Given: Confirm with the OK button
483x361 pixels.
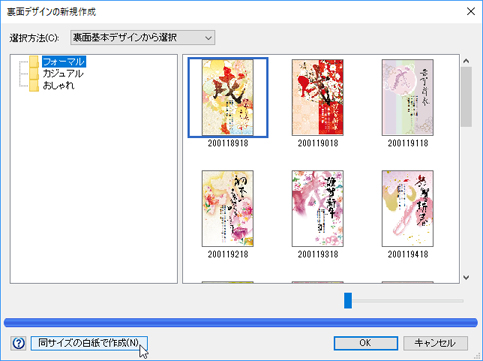Looking at the screenshot, I should tap(366, 343).
